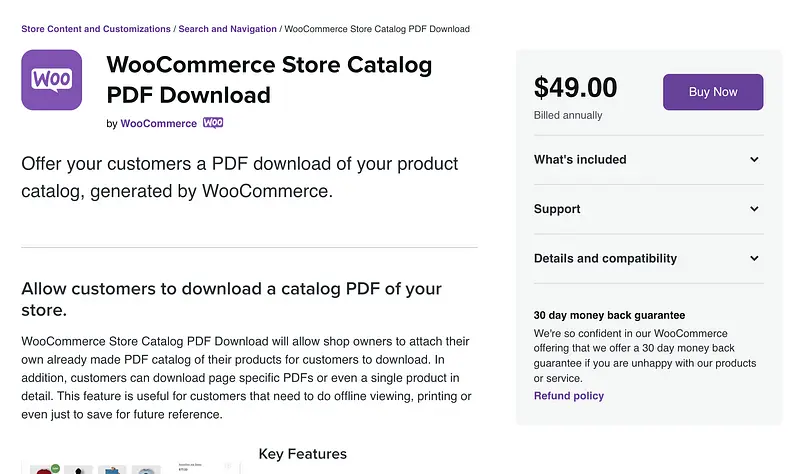Click Details and compatibility chevron arrow
Viewport: 800px width, 474px height.
pyautogui.click(x=754, y=258)
